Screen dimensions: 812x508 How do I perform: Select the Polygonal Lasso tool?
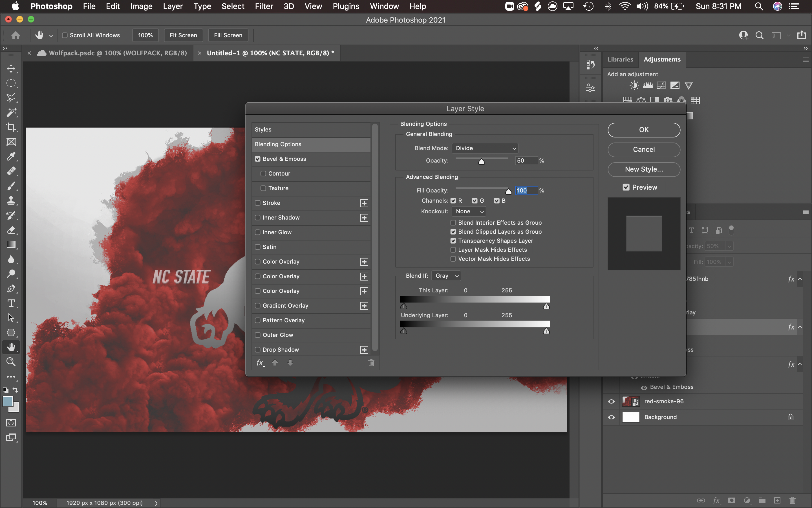pyautogui.click(x=11, y=98)
